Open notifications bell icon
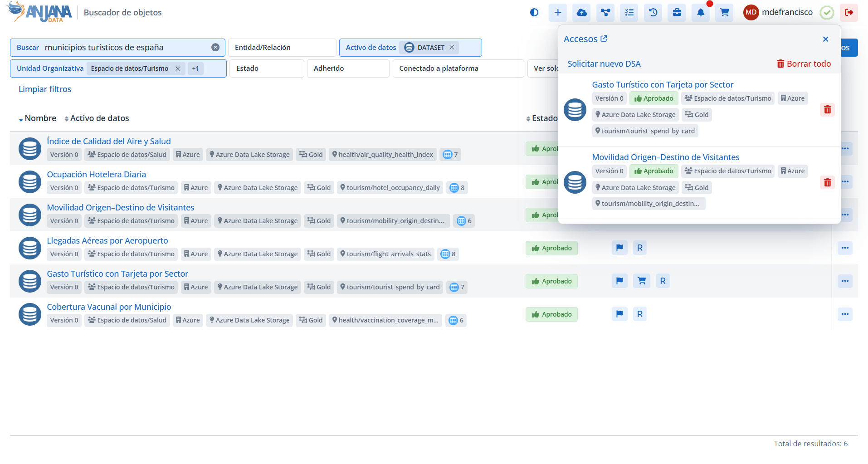 point(701,13)
